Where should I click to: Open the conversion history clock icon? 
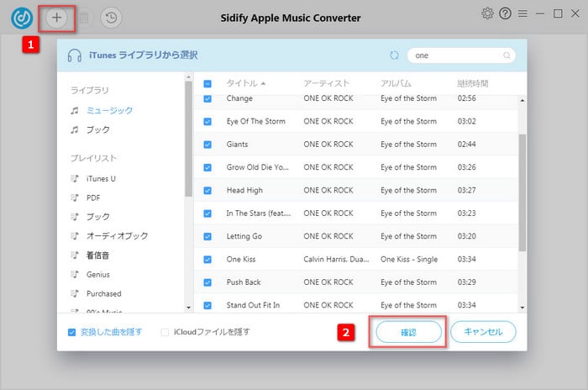[111, 18]
